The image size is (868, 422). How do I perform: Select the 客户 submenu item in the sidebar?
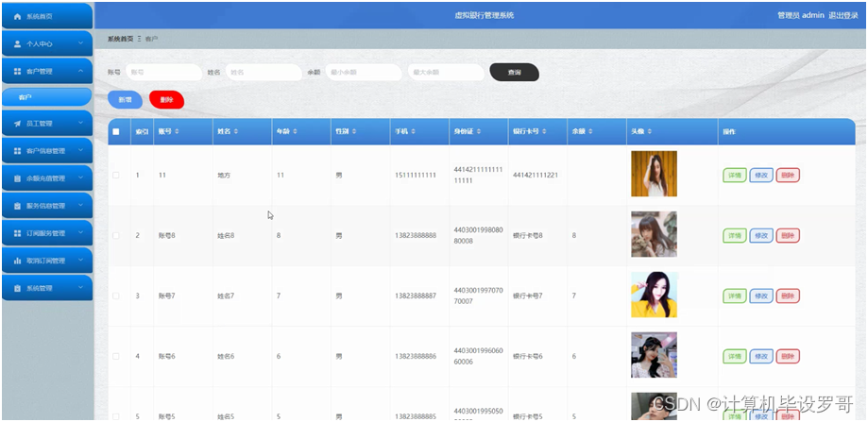pos(47,97)
